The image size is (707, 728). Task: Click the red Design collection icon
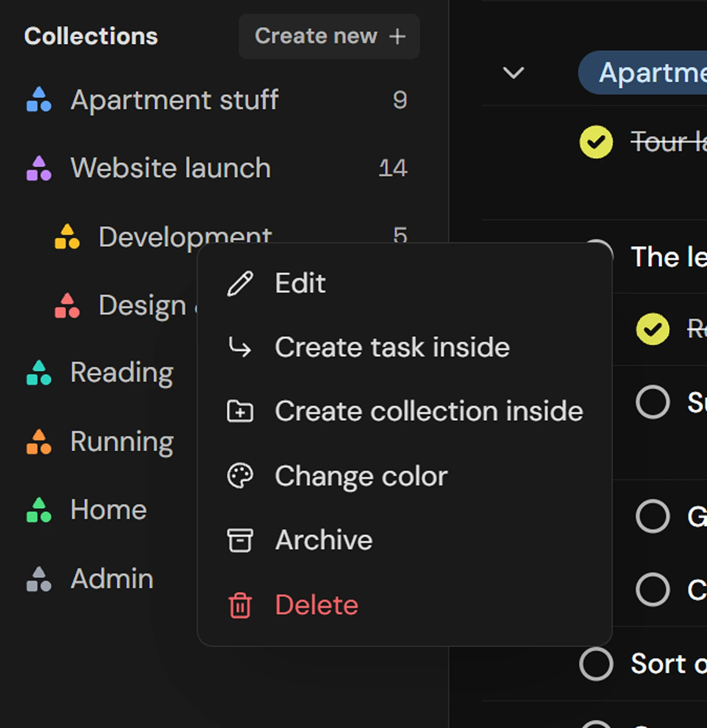67,305
